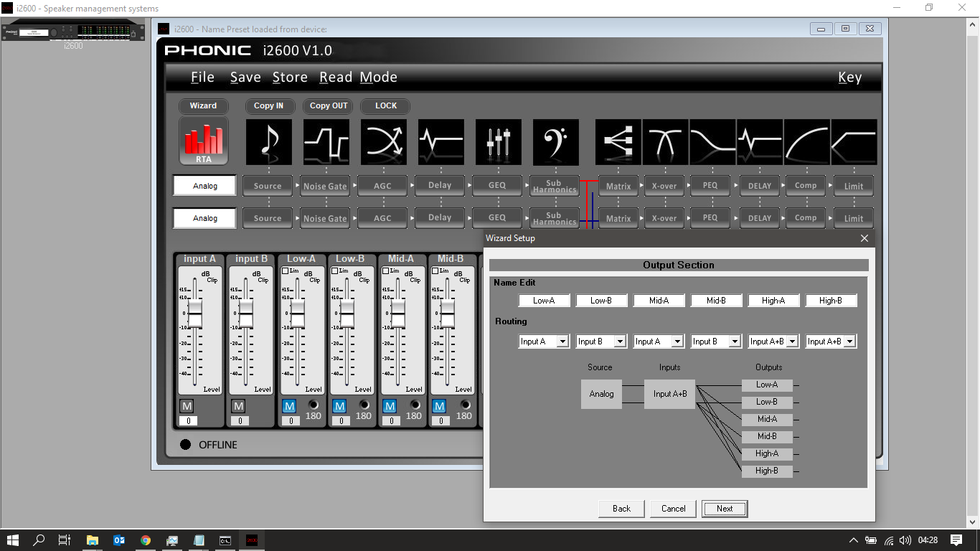980x551 pixels.
Task: Click the Matrix routing icon
Action: [618, 142]
